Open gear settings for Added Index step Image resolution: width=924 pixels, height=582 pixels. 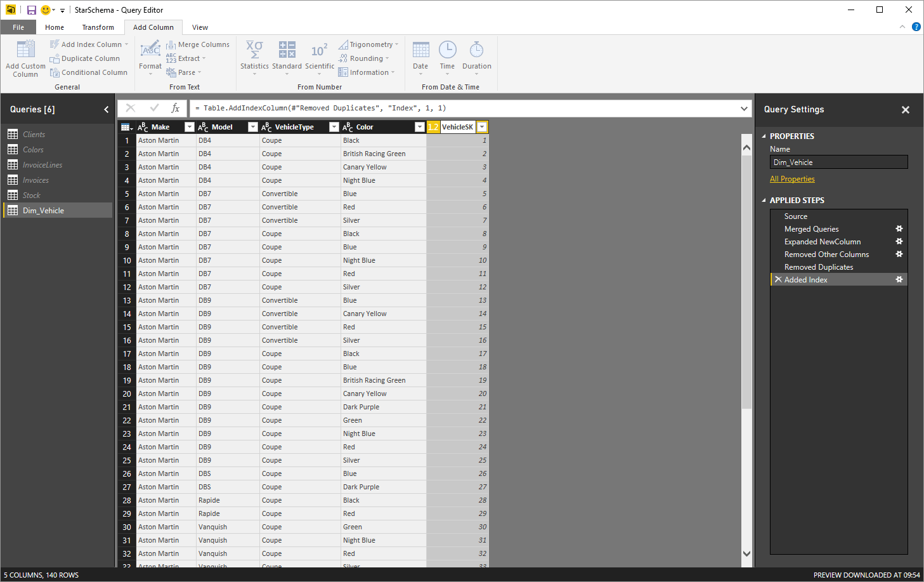click(x=899, y=279)
